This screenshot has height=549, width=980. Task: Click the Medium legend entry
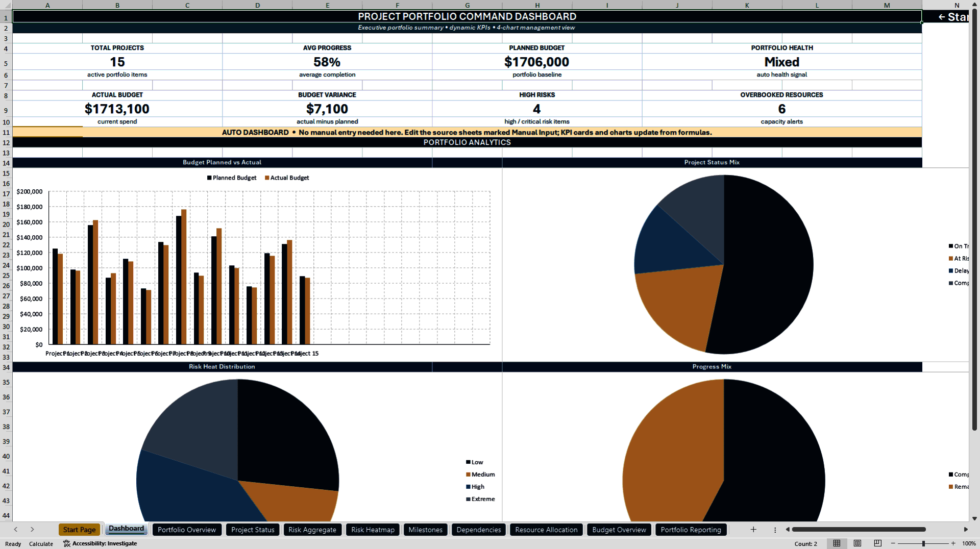point(480,475)
